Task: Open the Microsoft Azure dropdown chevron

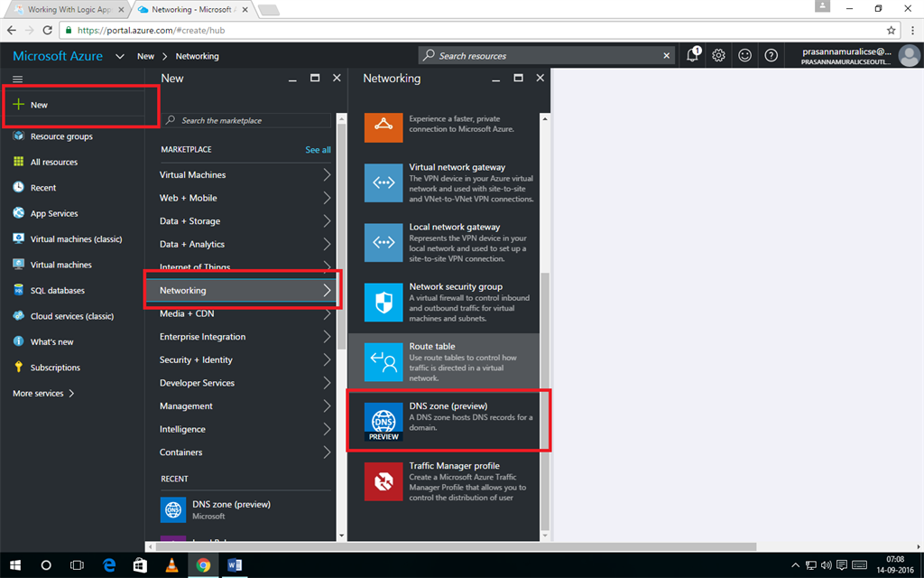Action: 120,56
